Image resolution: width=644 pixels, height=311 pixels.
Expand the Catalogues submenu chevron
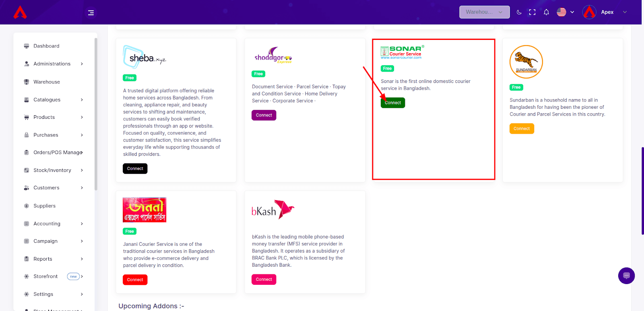pyautogui.click(x=82, y=100)
